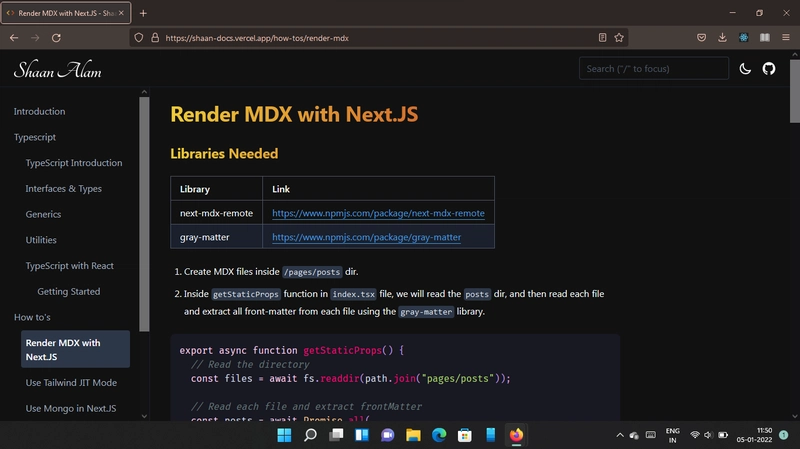
Task: Open the React developer tools extension
Action: [x=744, y=38]
